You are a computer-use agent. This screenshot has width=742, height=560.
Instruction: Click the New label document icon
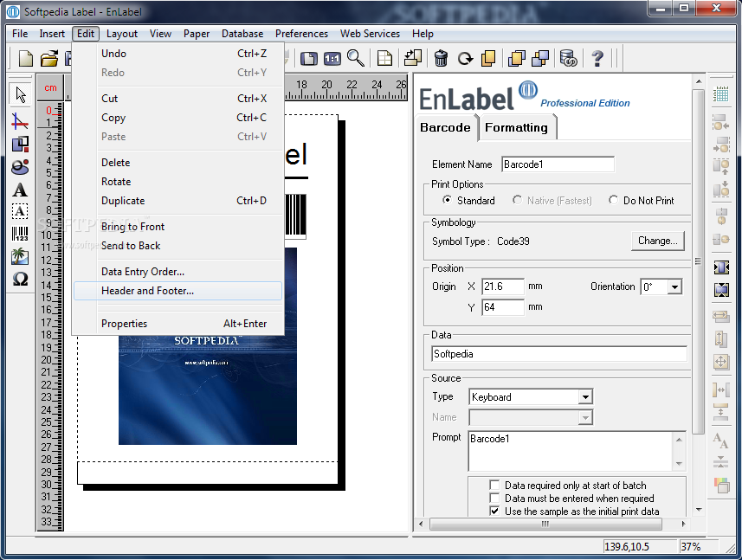coord(26,59)
